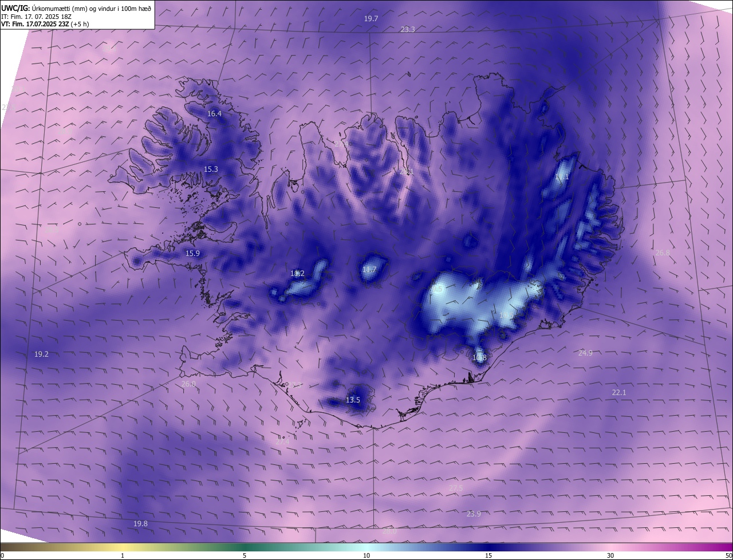733x560 pixels.
Task: Click the 26.8 value east of Iceland
Action: (663, 253)
